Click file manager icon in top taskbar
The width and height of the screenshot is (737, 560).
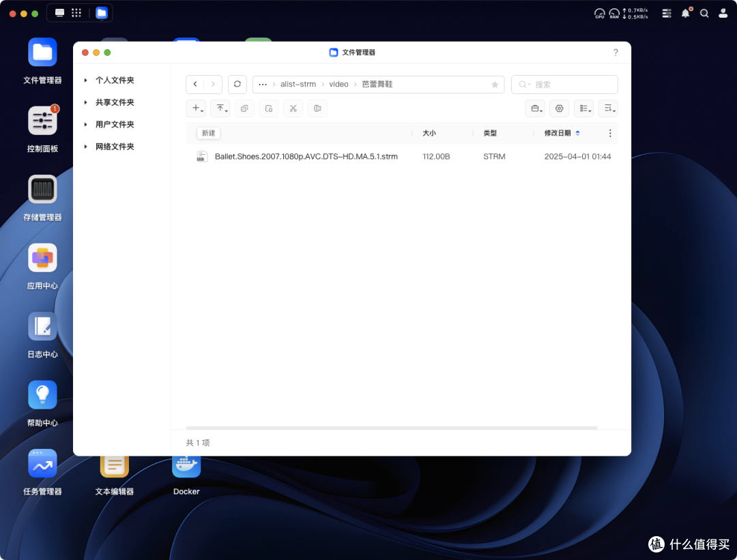point(102,13)
